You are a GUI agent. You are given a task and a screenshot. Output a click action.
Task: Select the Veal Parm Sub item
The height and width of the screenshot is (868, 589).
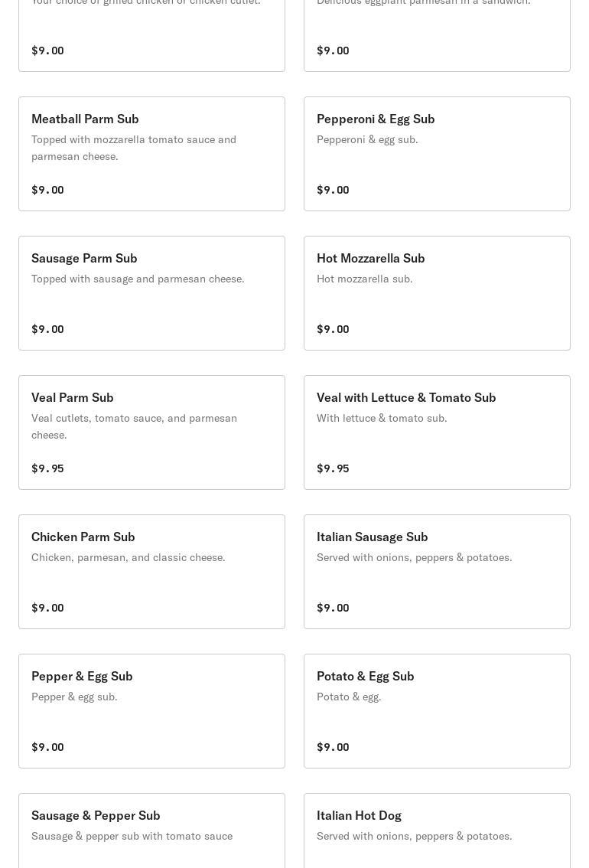click(151, 432)
